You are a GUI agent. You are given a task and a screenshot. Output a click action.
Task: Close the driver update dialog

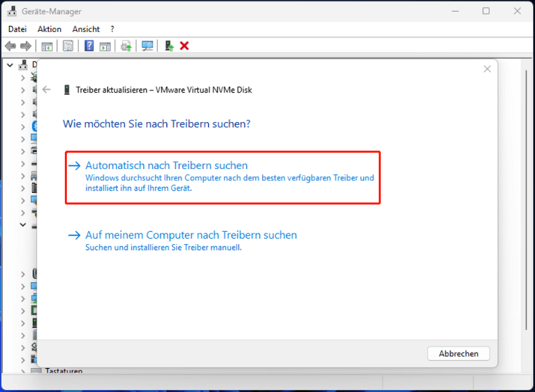[x=487, y=70]
